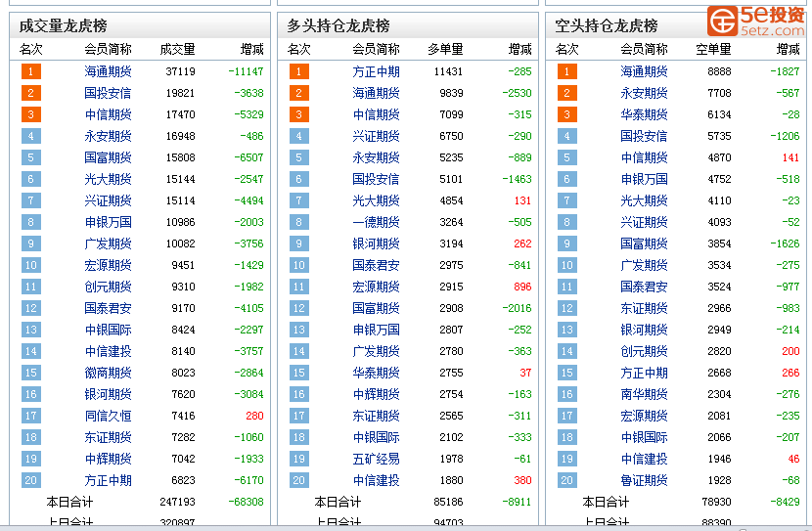Image resolution: width=812 pixels, height=531 pixels.
Task: Select 中信期货 in 成交量龙虎榜 table
Action: click(108, 114)
